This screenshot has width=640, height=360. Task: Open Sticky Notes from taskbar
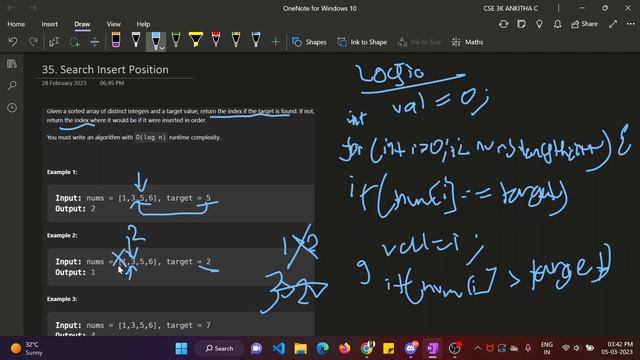tap(389, 348)
